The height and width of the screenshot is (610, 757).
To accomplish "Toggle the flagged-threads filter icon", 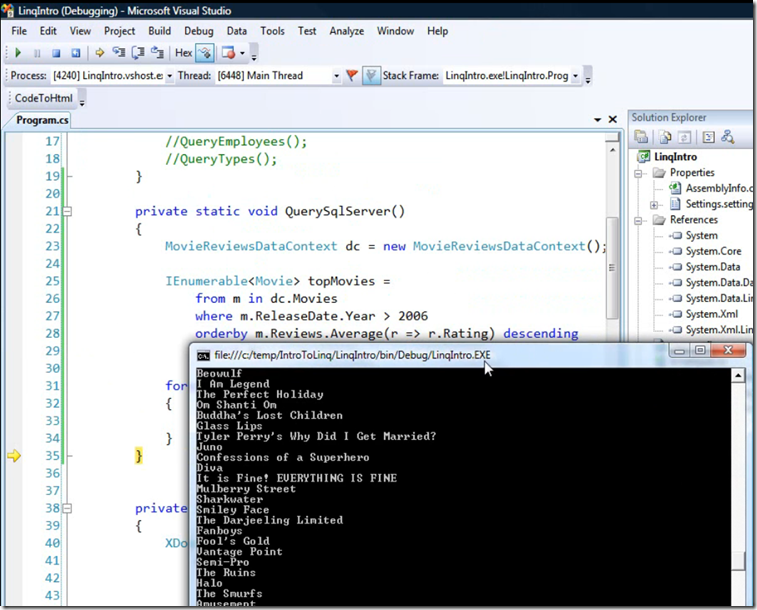I will pyautogui.click(x=371, y=76).
